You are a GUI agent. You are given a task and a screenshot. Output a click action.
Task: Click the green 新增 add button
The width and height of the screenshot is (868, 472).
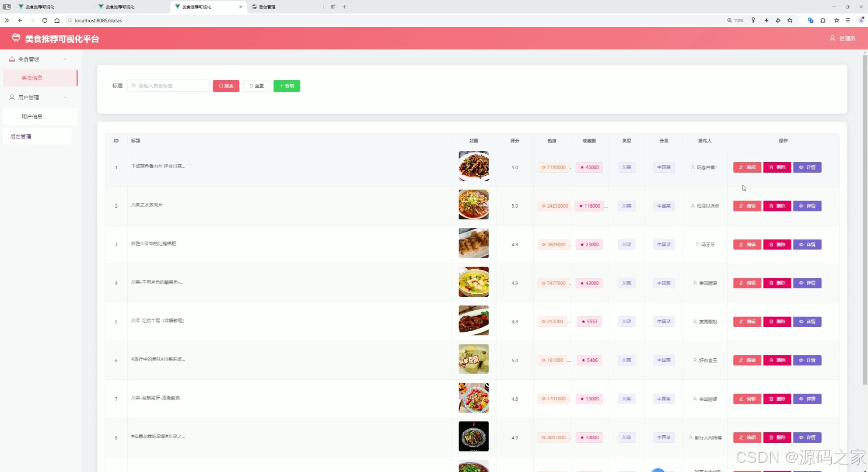(287, 86)
